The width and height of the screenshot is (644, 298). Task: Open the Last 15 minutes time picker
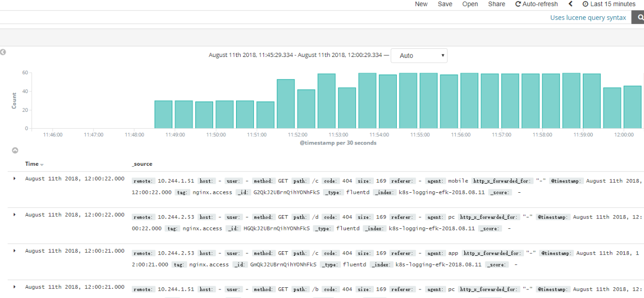pyautogui.click(x=609, y=4)
